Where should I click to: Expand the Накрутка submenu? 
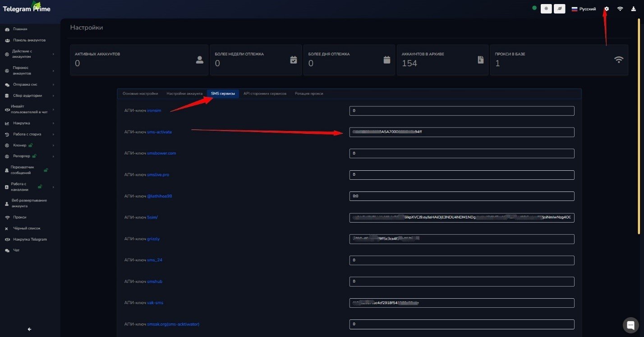29,123
